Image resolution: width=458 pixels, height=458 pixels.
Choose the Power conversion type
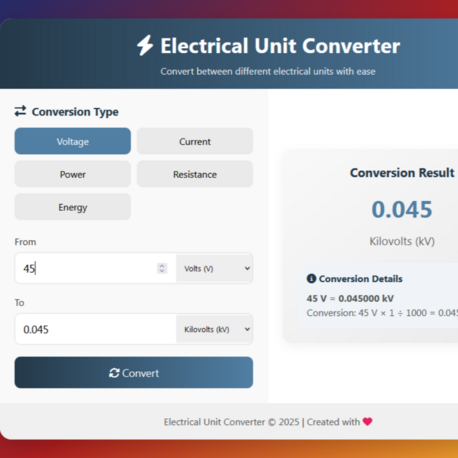73,174
